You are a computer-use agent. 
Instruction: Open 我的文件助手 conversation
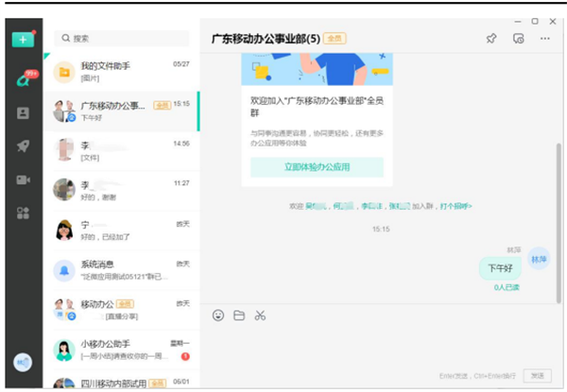point(121,72)
